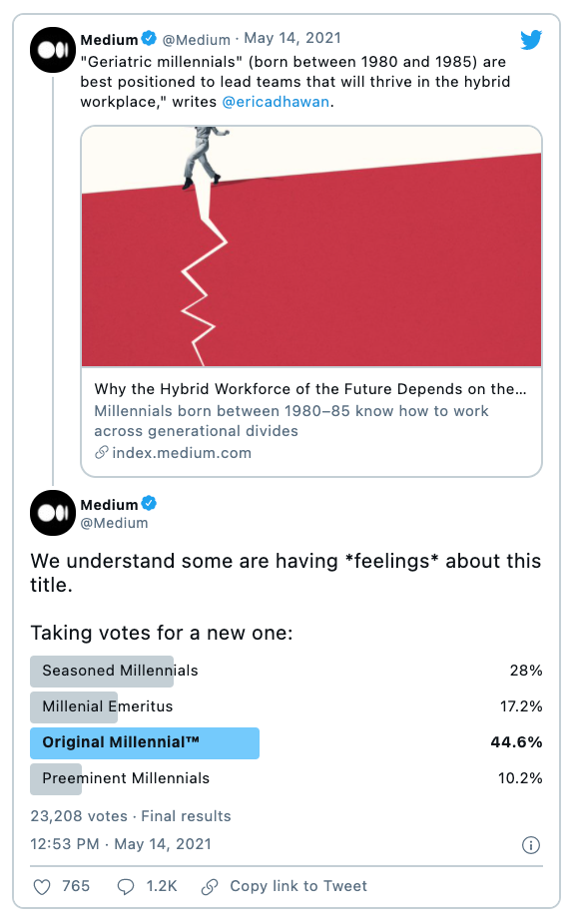Like the tweet with the heart icon
This screenshot has width=573, height=924.
point(42,887)
